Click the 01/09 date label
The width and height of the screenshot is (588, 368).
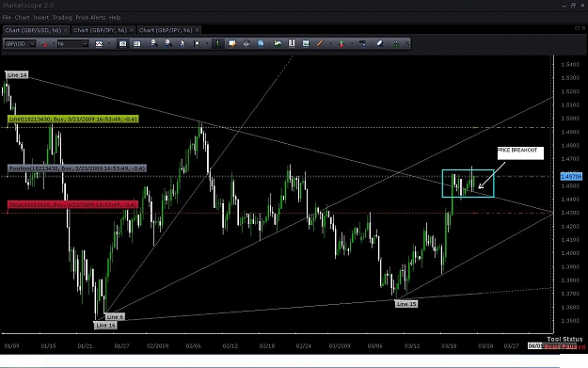coord(11,345)
